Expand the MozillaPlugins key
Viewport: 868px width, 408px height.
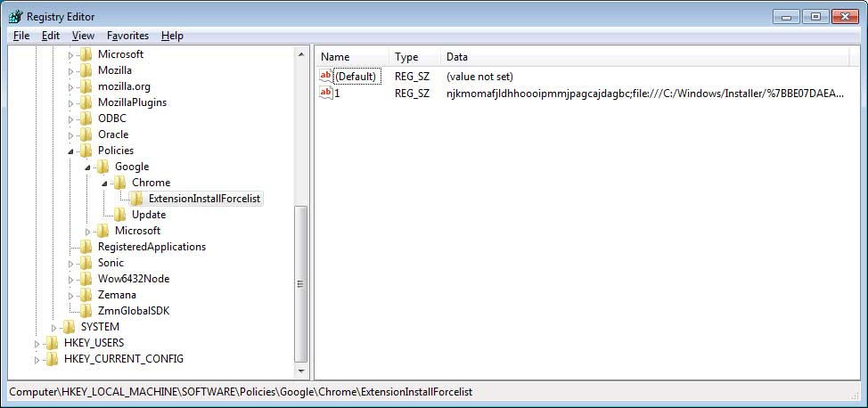(70, 103)
